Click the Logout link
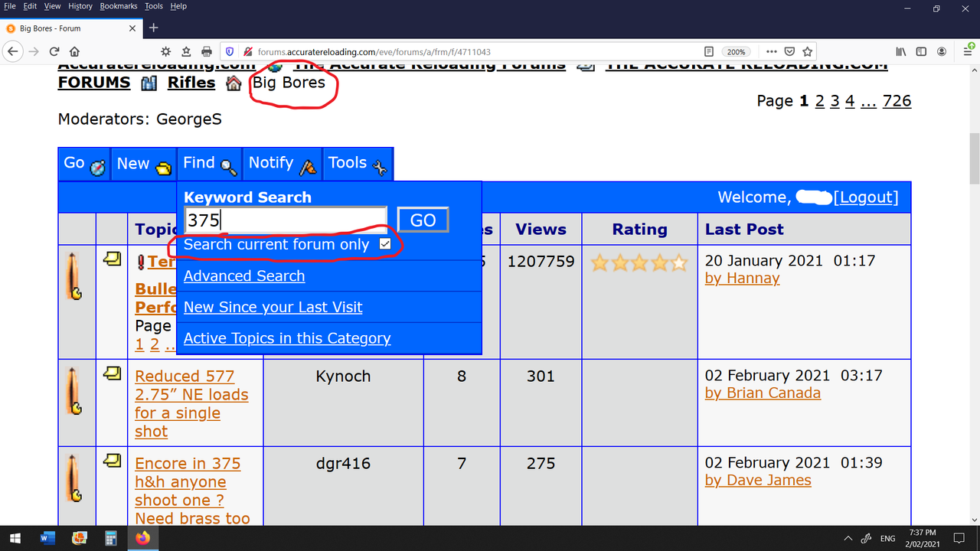This screenshot has width=980, height=551. point(866,197)
